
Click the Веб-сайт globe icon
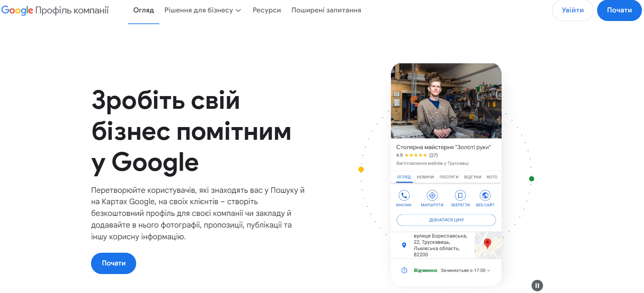coord(485,196)
